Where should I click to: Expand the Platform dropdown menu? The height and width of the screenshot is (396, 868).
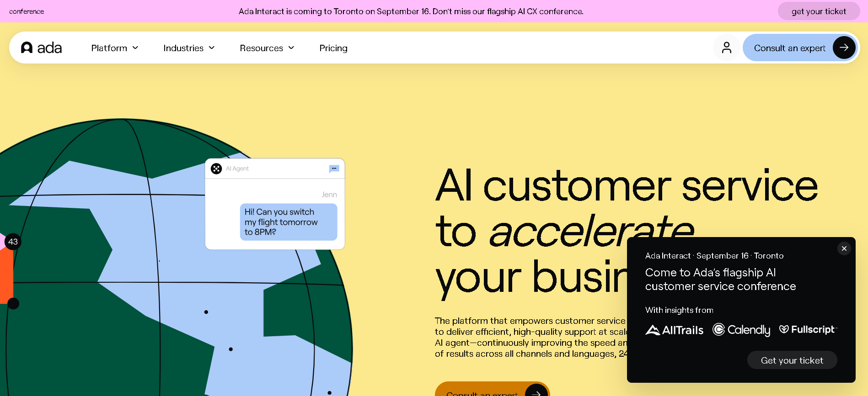pyautogui.click(x=115, y=48)
